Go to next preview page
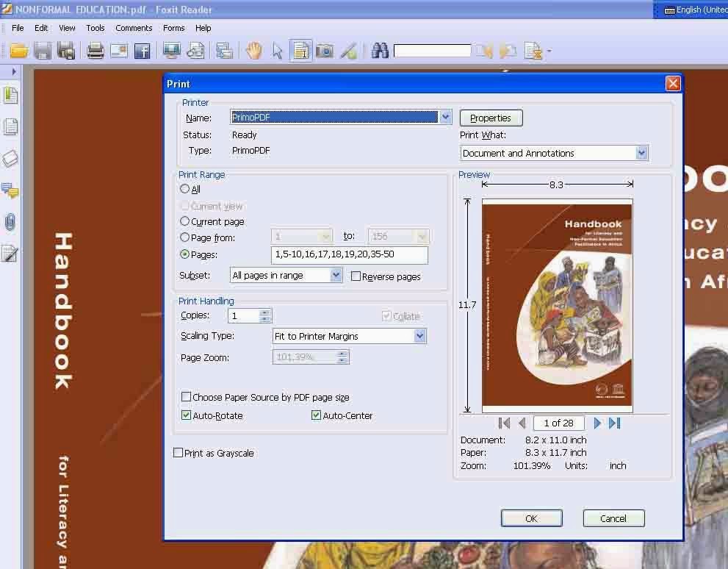The image size is (728, 569). [x=597, y=423]
